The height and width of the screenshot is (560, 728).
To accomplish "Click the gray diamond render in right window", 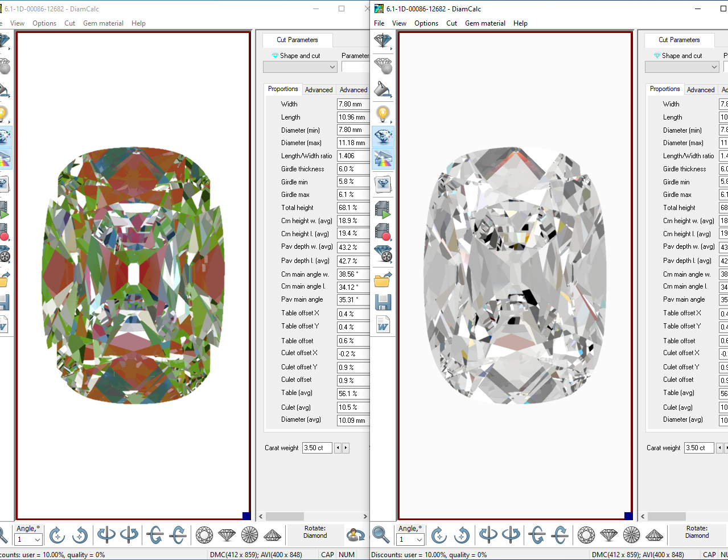I will [515, 275].
